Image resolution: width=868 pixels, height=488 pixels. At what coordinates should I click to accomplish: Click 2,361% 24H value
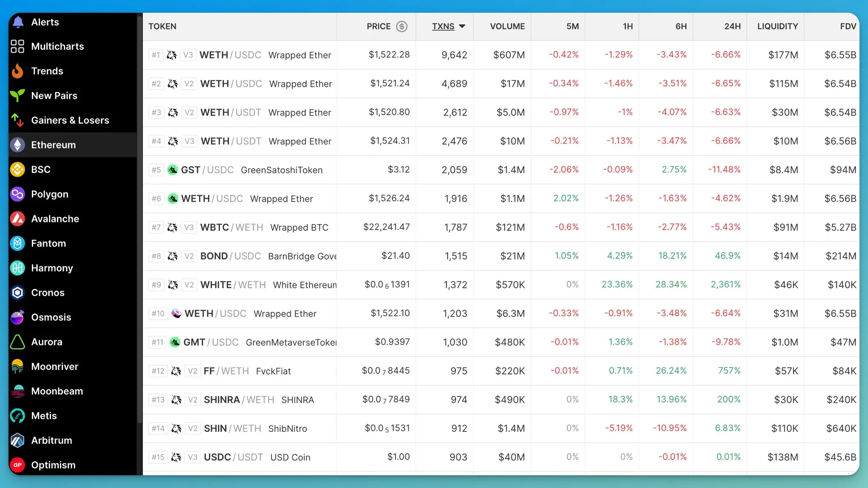725,284
